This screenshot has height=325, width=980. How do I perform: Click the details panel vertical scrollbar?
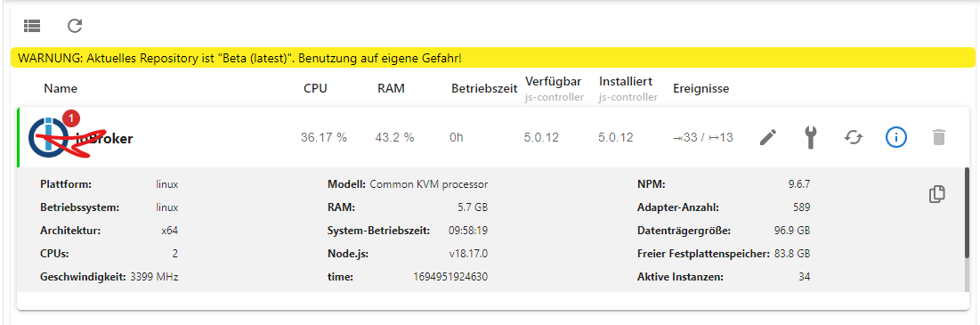(x=968, y=230)
